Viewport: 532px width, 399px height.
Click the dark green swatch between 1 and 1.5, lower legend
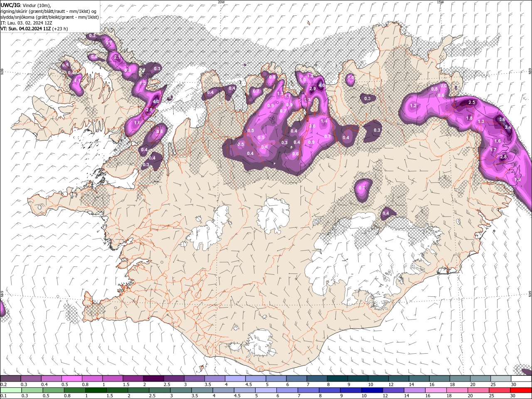[x=96, y=390]
